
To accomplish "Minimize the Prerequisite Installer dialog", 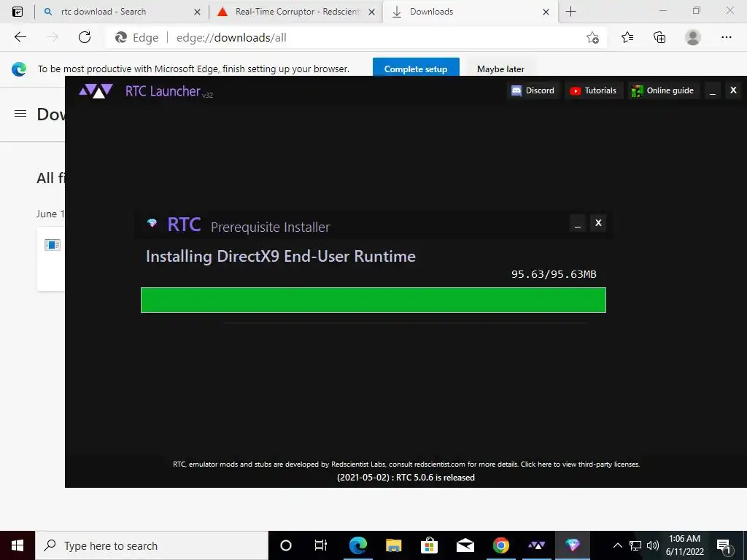I will click(578, 223).
